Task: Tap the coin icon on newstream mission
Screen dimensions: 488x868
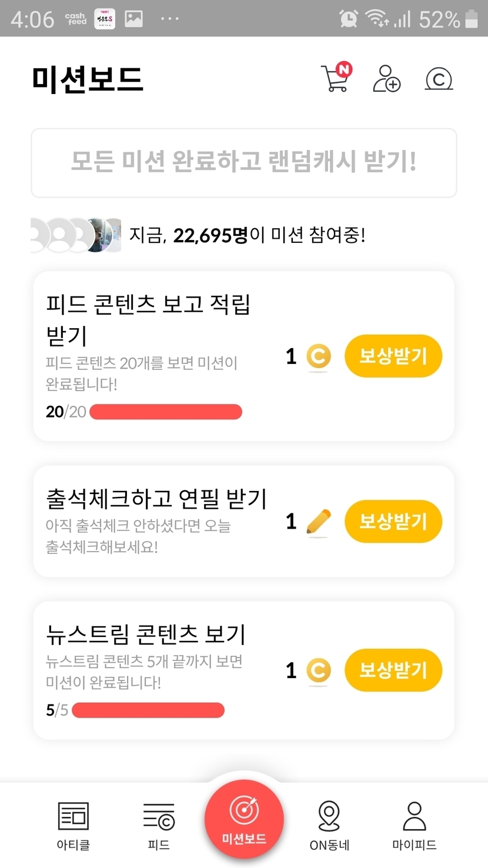Action: (x=319, y=670)
